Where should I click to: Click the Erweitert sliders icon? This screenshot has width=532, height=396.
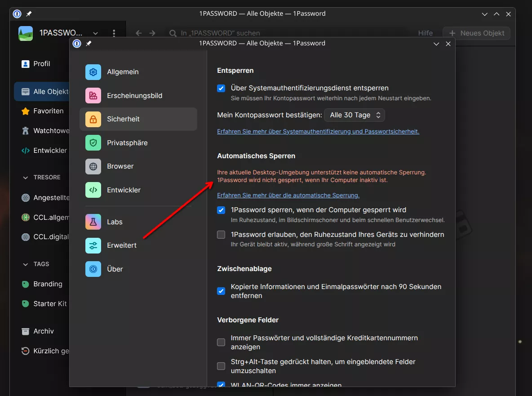click(x=93, y=245)
